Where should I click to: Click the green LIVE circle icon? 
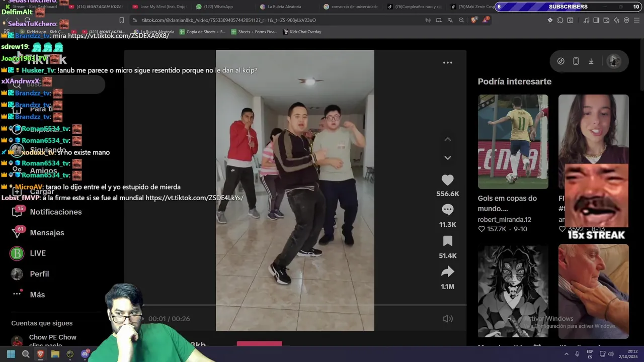click(x=17, y=253)
